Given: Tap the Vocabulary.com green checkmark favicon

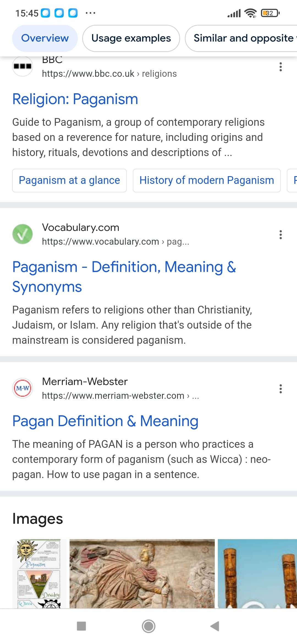Looking at the screenshot, I should pyautogui.click(x=23, y=234).
